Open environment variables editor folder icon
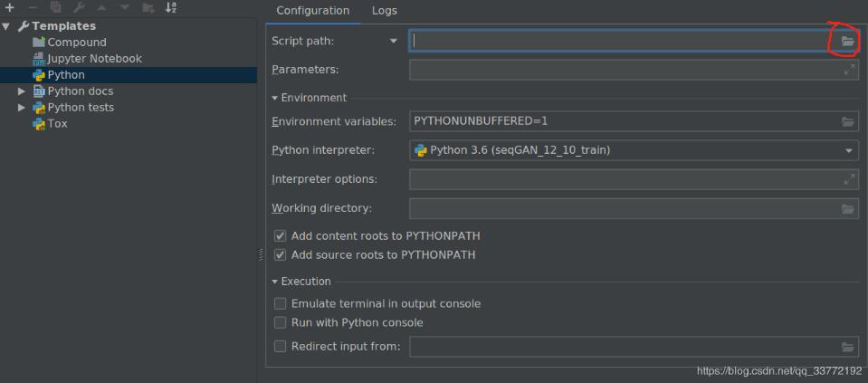 (847, 121)
